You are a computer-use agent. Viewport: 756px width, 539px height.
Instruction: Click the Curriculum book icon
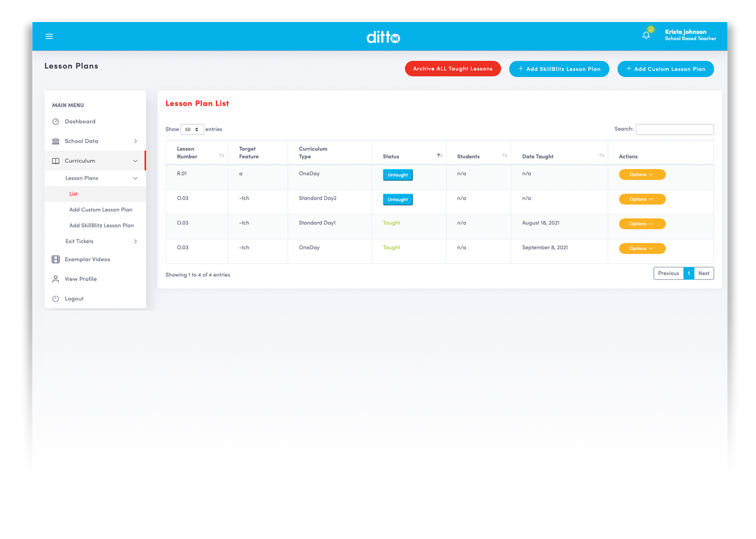coord(55,161)
